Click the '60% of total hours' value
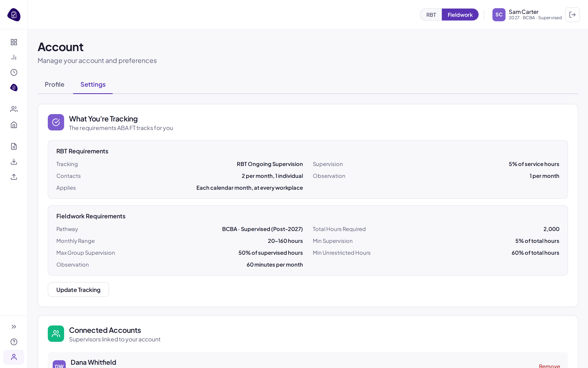 (x=535, y=253)
